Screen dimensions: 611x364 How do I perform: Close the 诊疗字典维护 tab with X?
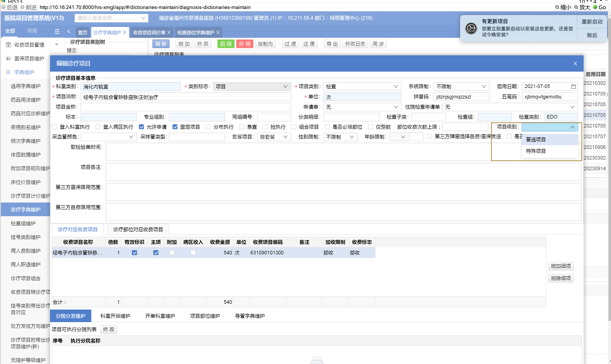tap(125, 32)
